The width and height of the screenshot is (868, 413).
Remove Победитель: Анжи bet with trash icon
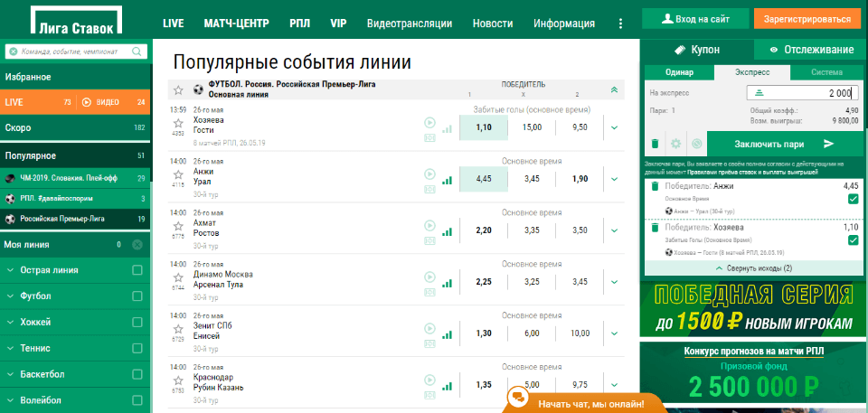tap(654, 186)
